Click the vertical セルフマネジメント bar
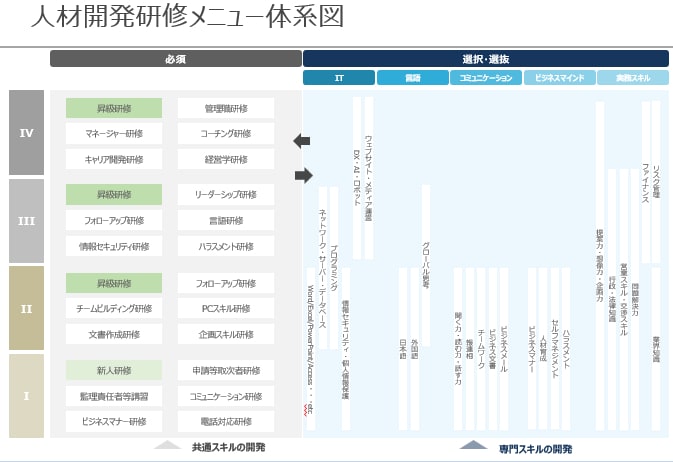This screenshot has width=673, height=462. click(555, 349)
